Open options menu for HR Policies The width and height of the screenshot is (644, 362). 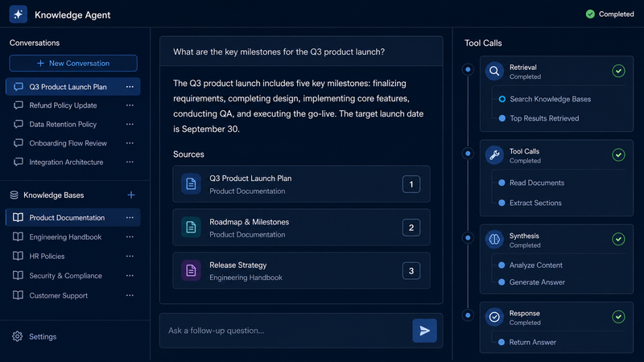pos(130,256)
